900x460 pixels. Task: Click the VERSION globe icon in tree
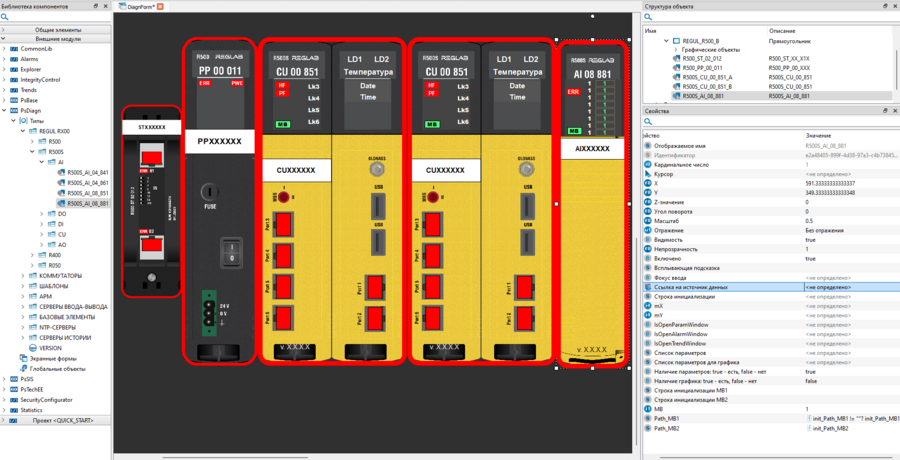pos(26,347)
